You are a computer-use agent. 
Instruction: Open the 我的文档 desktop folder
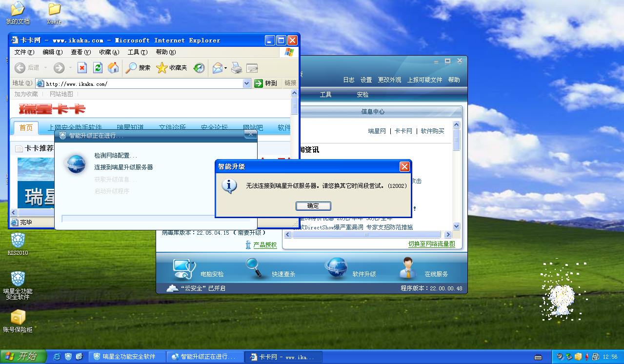tap(18, 13)
